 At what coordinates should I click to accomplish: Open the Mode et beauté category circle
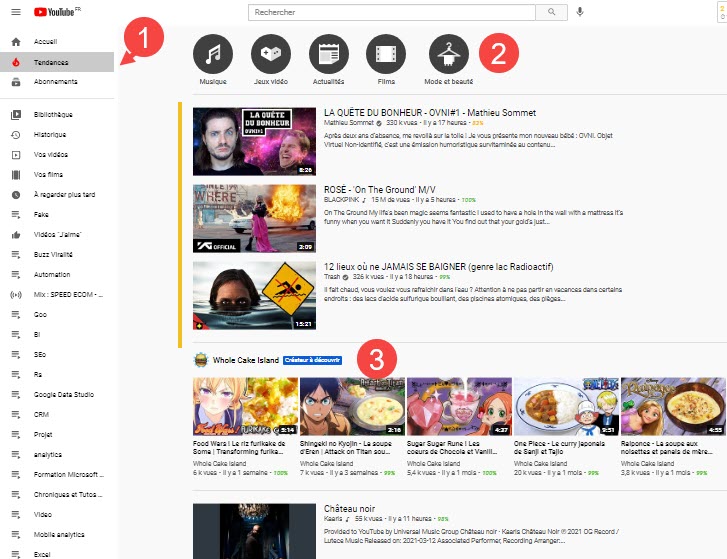(x=448, y=54)
